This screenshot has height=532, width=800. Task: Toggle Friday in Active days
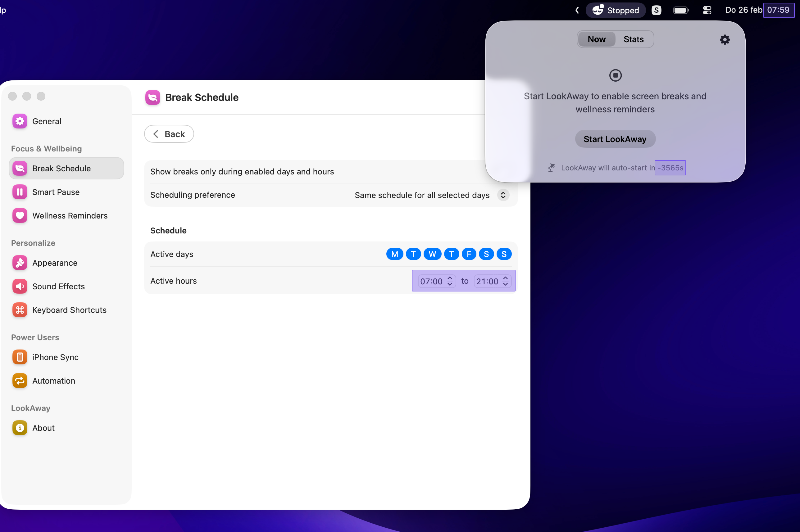[469, 254]
